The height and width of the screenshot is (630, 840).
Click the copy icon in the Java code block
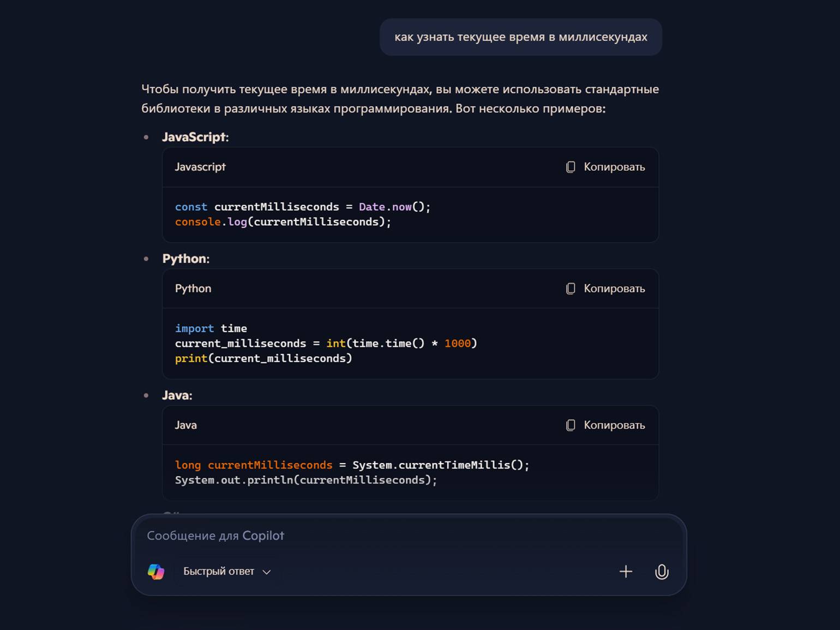[x=571, y=425]
